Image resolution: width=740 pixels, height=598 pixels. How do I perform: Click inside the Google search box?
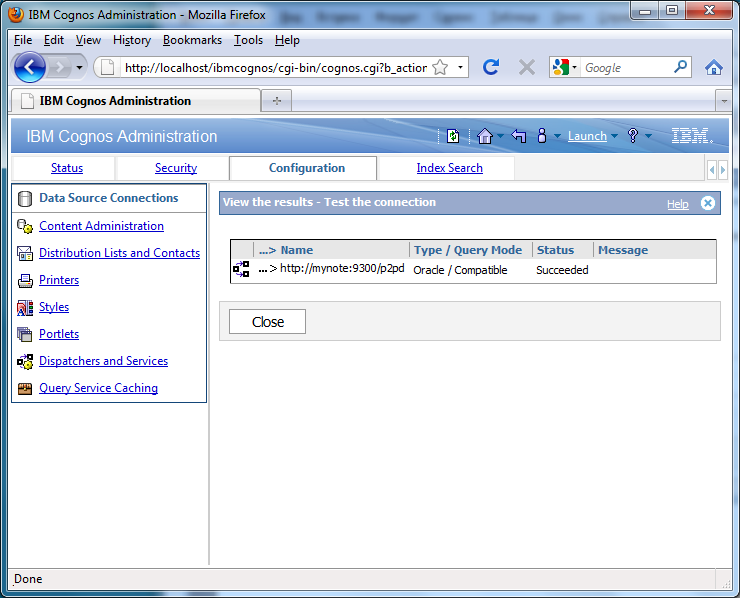pyautogui.click(x=626, y=67)
